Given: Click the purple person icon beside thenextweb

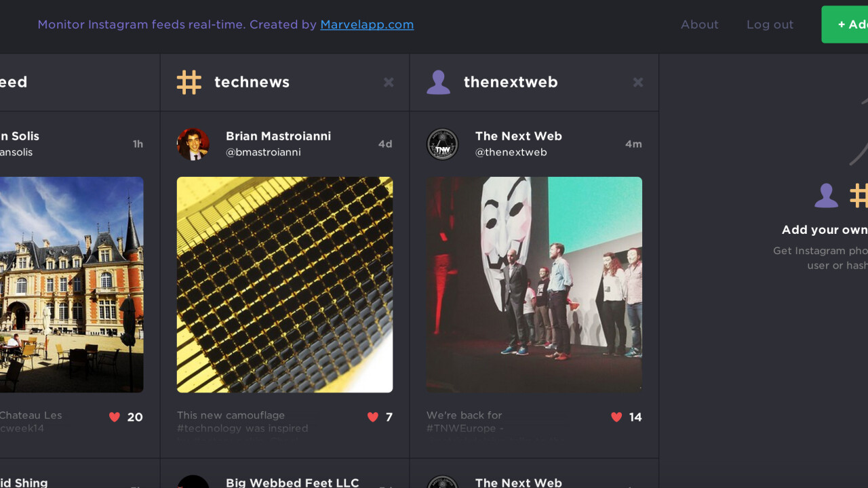Looking at the screenshot, I should (x=438, y=81).
